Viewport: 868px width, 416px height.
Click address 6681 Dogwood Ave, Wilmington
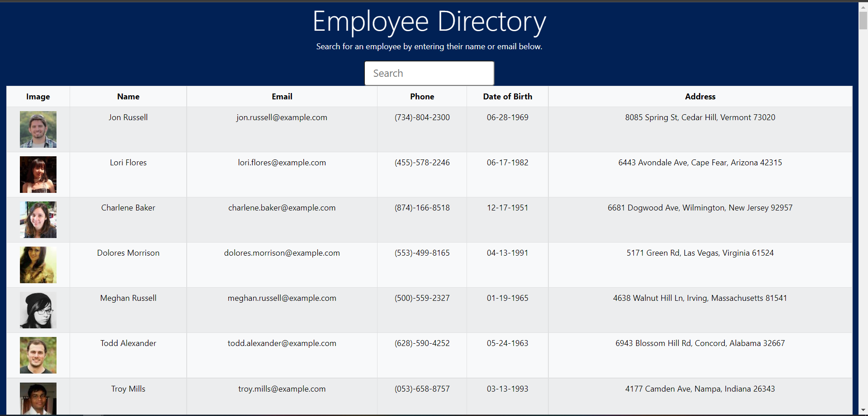point(700,208)
